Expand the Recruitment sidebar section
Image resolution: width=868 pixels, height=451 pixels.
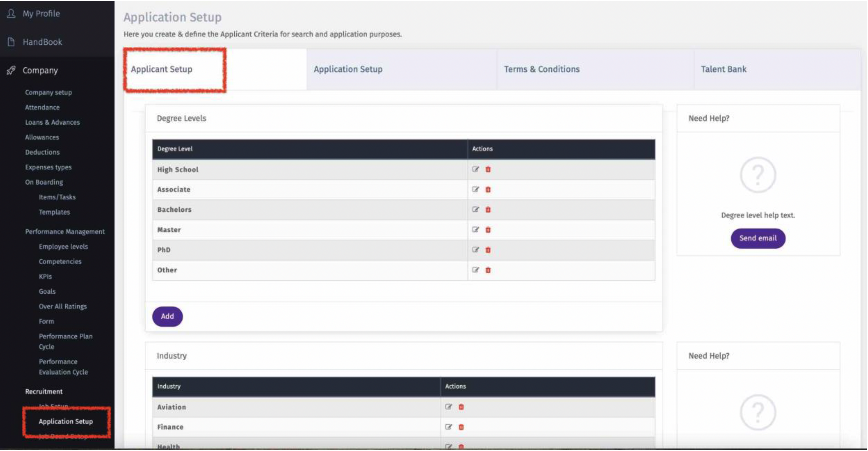(x=44, y=392)
